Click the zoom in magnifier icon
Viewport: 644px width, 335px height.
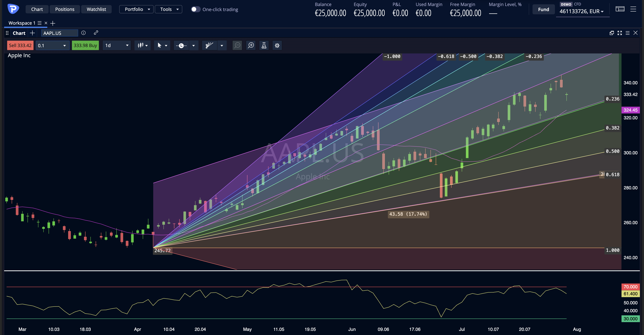[x=251, y=46]
